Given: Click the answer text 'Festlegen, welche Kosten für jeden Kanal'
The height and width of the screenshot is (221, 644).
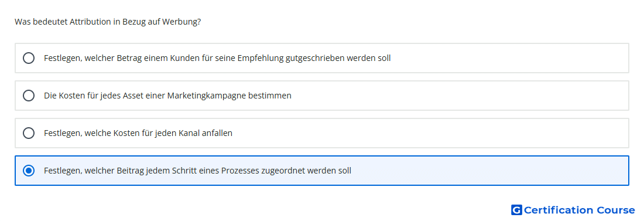Looking at the screenshot, I should pyautogui.click(x=138, y=133).
